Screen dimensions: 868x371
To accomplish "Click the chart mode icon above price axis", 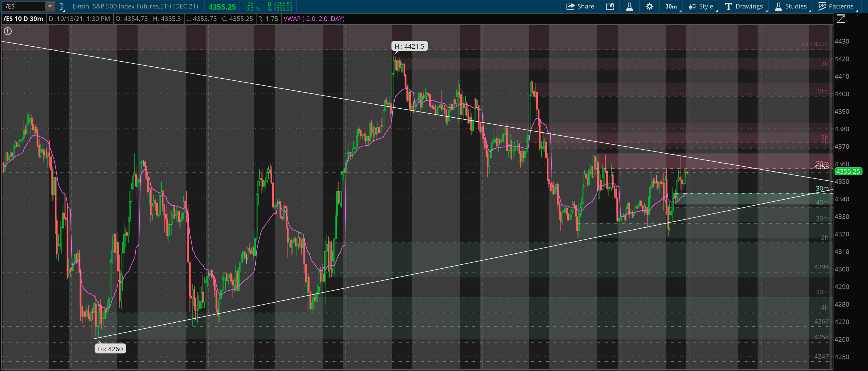I will tap(841, 19).
